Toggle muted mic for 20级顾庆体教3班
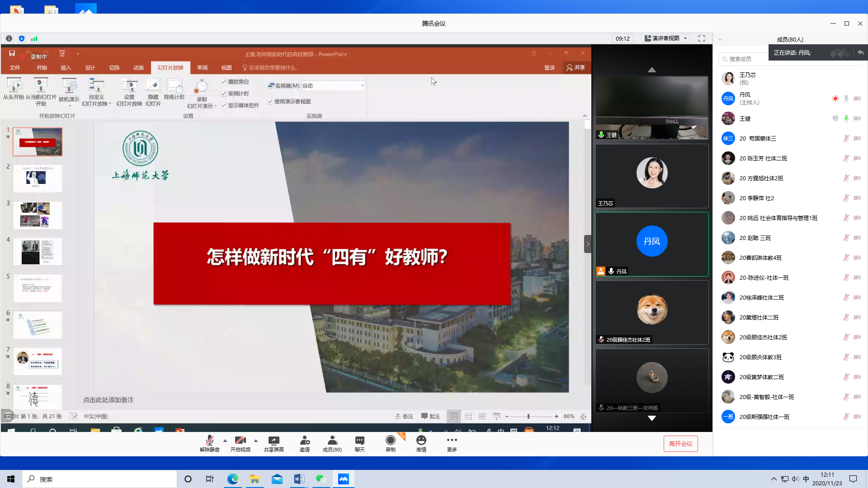This screenshot has height=488, width=868. coord(846,357)
